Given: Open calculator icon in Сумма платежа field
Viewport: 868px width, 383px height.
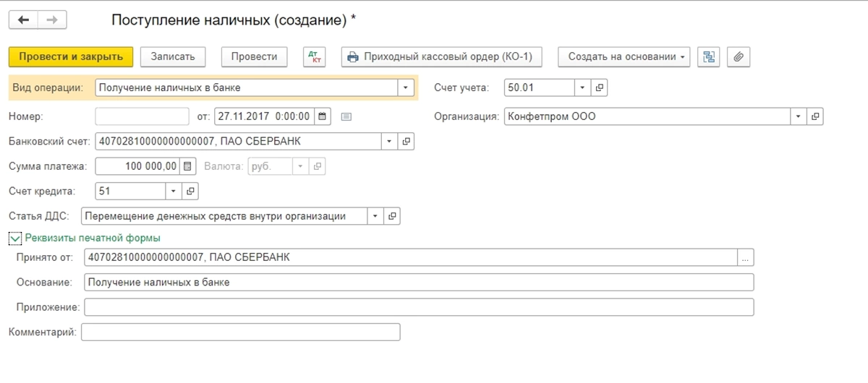Looking at the screenshot, I should [x=188, y=166].
